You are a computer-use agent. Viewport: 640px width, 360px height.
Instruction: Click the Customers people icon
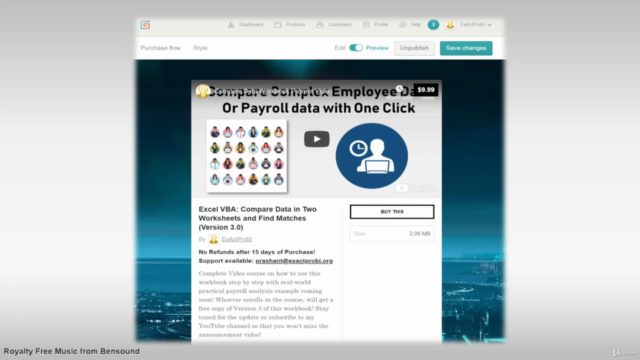(x=320, y=25)
